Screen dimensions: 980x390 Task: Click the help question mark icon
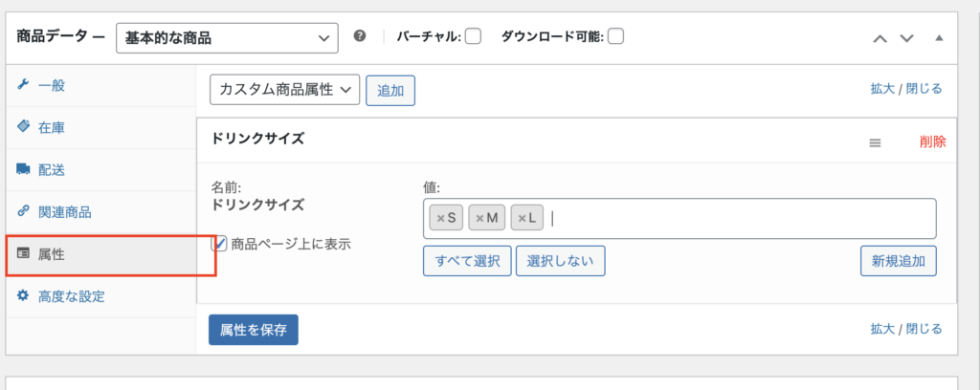tap(360, 36)
